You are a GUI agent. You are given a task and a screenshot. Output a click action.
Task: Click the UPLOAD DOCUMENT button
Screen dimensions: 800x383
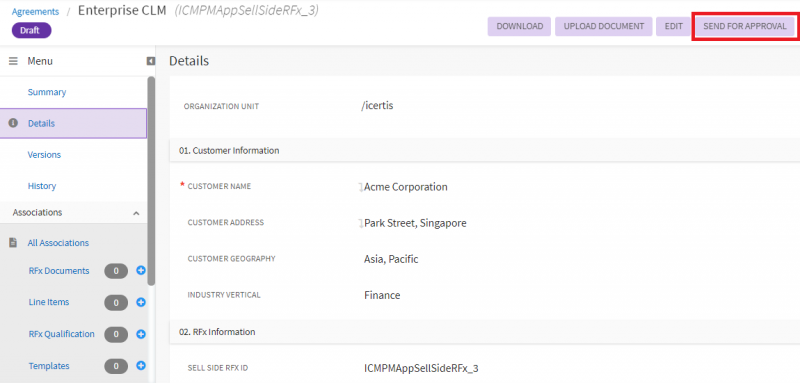point(604,27)
